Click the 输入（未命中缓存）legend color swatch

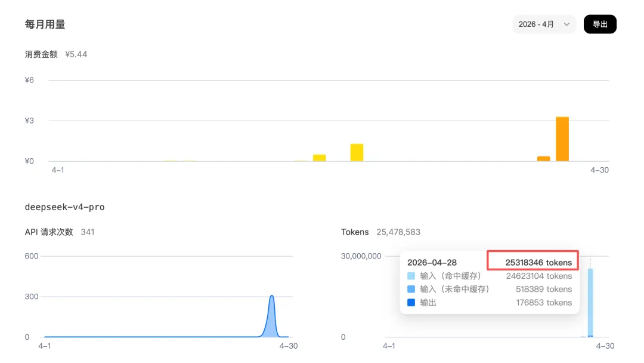pyautogui.click(x=411, y=290)
